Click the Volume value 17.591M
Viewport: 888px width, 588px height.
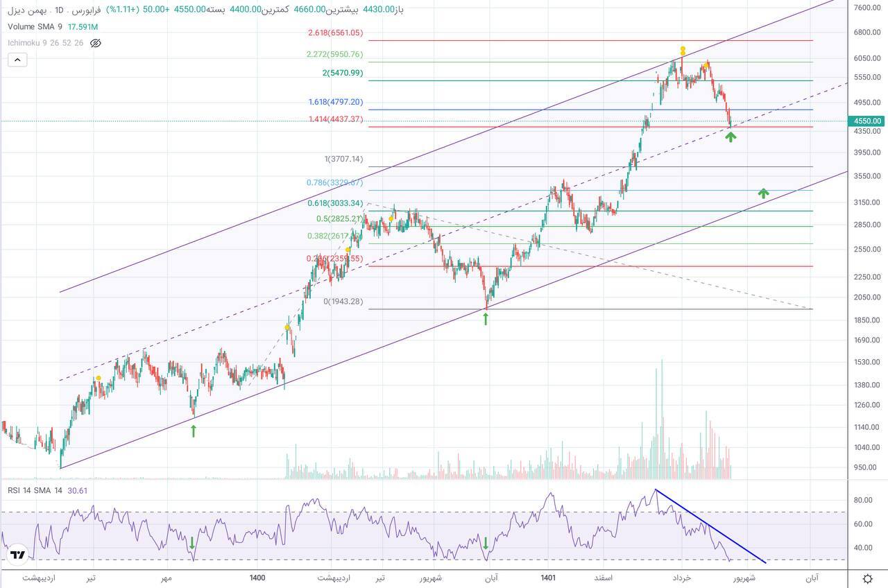tap(83, 26)
